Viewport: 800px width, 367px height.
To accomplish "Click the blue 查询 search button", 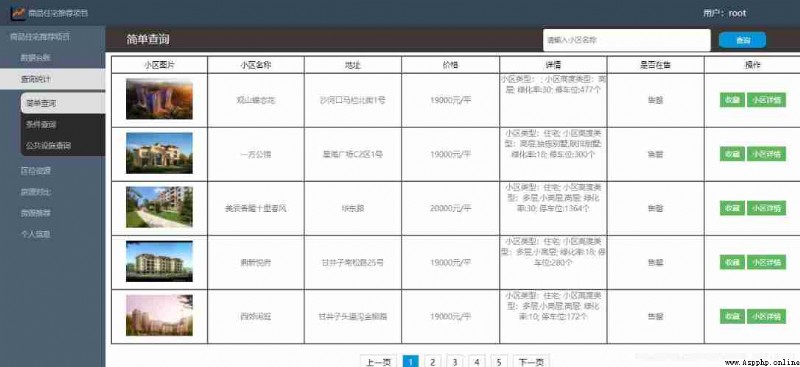I will (742, 40).
